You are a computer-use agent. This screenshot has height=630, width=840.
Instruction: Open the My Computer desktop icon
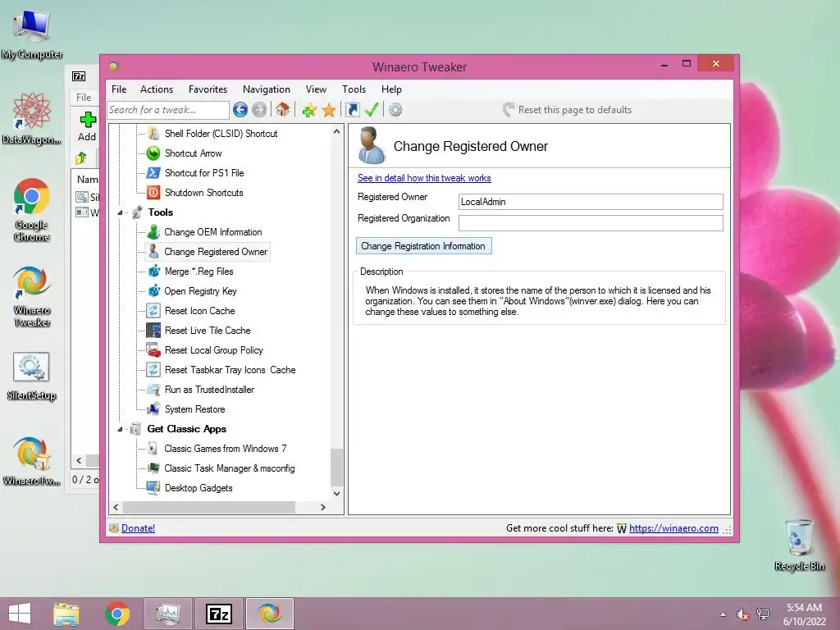click(32, 34)
